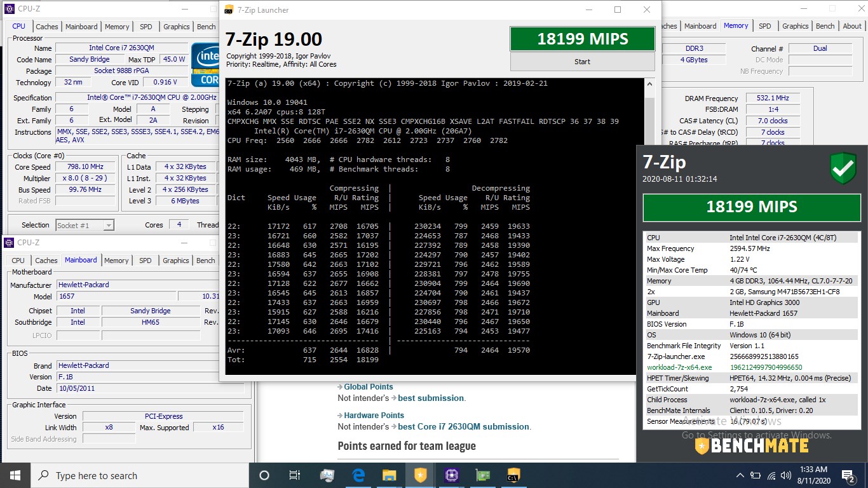Click the battery power icon in the tray

(756, 475)
